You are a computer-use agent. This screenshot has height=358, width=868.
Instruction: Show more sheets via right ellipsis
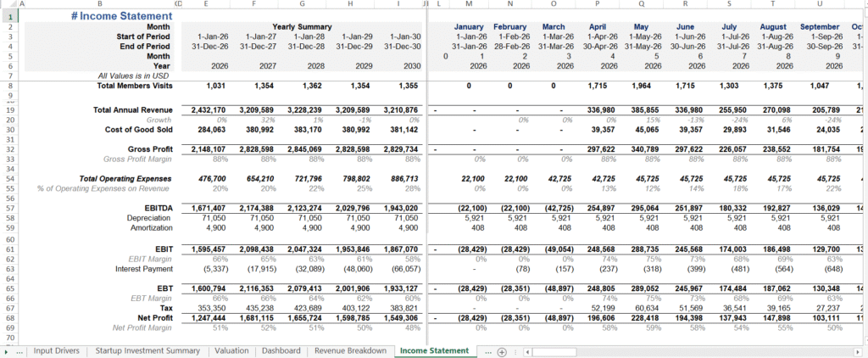point(487,351)
